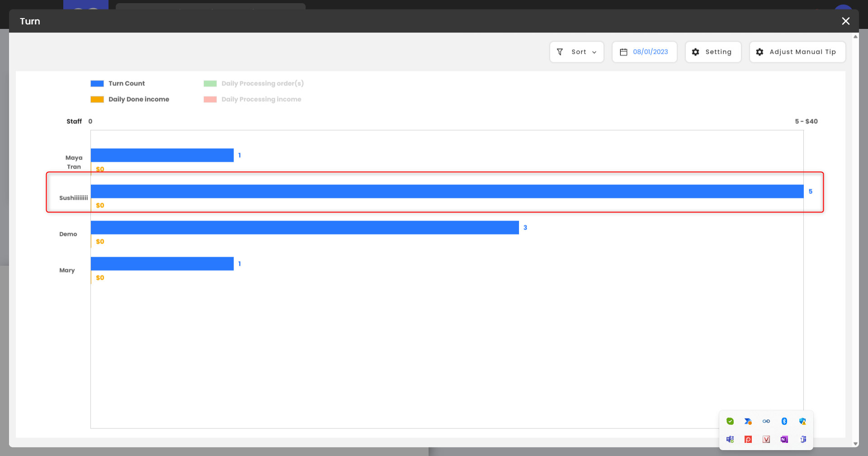The height and width of the screenshot is (456, 868).
Task: Toggle the Daily Done income legend series
Action: [129, 99]
